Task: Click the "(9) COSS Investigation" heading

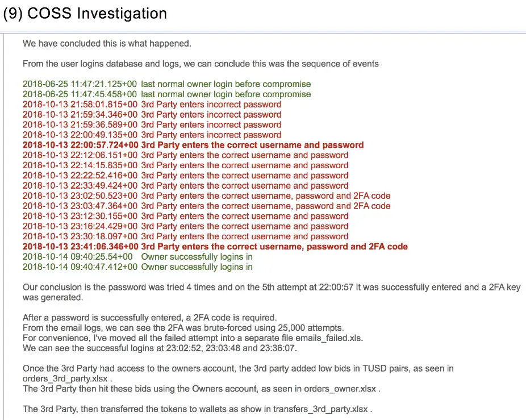Action: point(85,14)
